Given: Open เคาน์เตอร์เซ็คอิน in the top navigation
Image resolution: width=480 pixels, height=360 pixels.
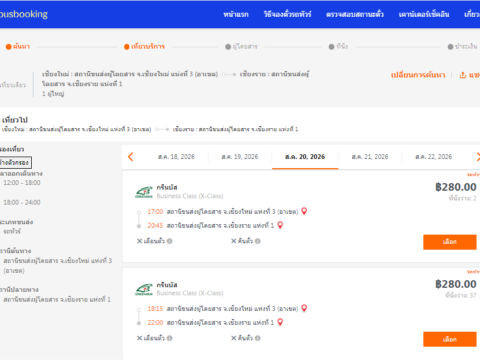Looking at the screenshot, I should click(x=424, y=14).
